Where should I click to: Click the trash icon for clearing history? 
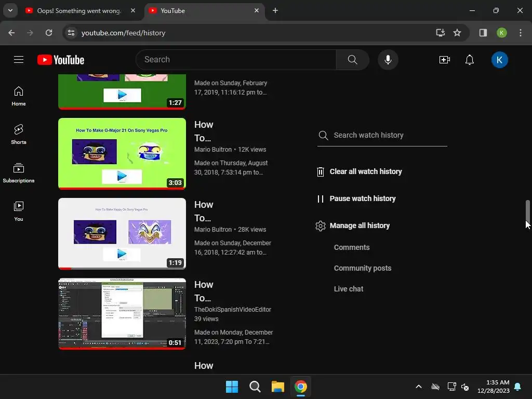320,171
